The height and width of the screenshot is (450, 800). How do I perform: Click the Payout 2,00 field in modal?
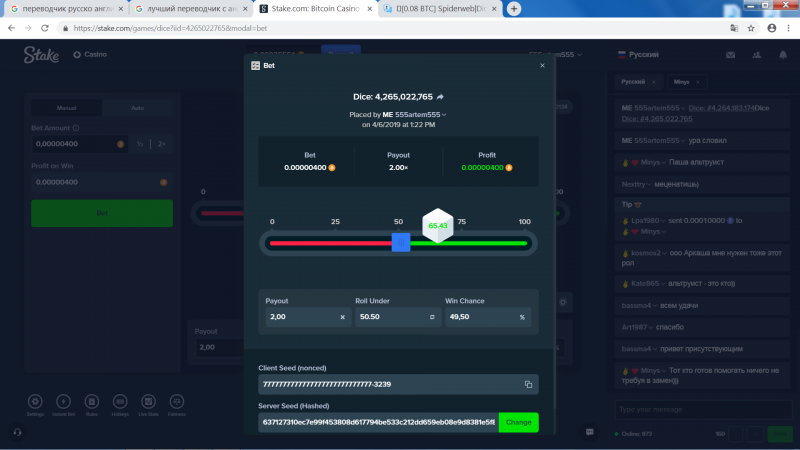308,317
